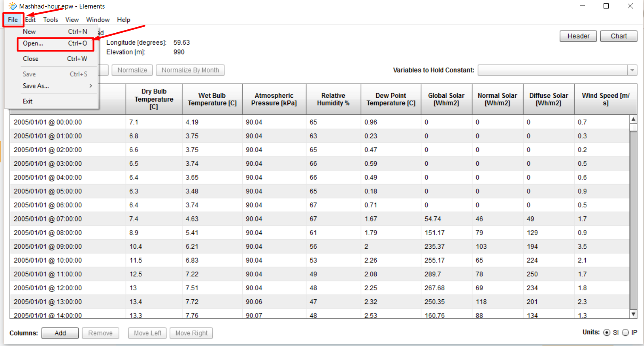Open the Window menu
Image resolution: width=644 pixels, height=346 pixels.
(x=98, y=20)
